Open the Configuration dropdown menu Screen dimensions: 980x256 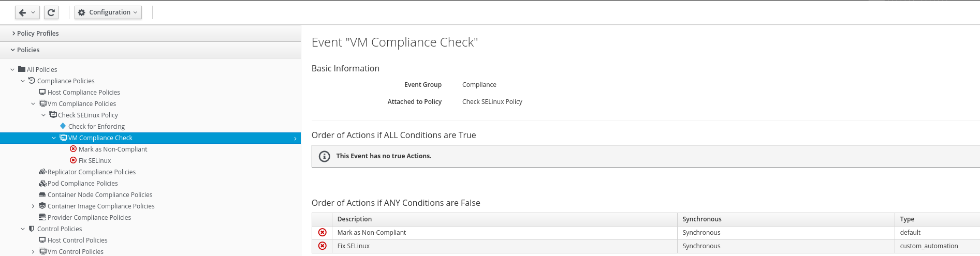pos(108,12)
